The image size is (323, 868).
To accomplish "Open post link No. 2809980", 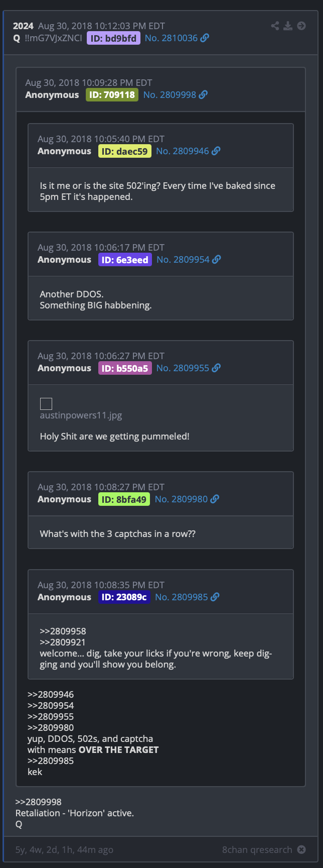I will pyautogui.click(x=181, y=499).
